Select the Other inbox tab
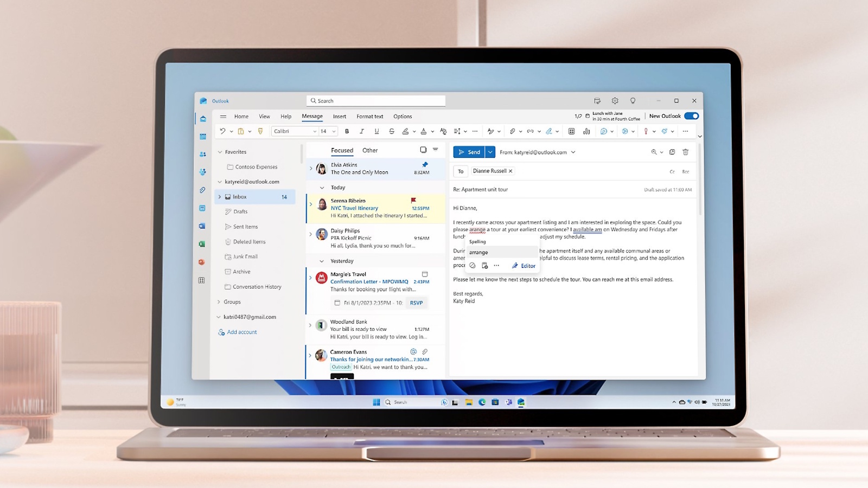Viewport: 868px width, 488px height. (x=369, y=150)
